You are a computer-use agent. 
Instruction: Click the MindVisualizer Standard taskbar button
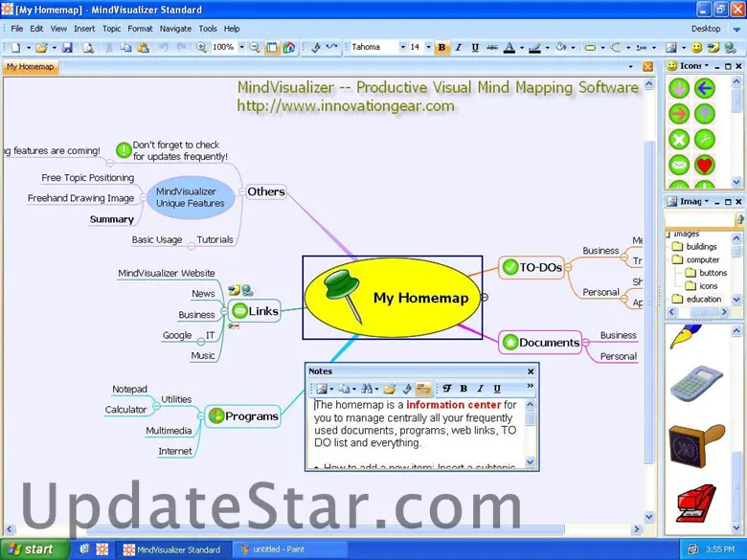click(172, 549)
